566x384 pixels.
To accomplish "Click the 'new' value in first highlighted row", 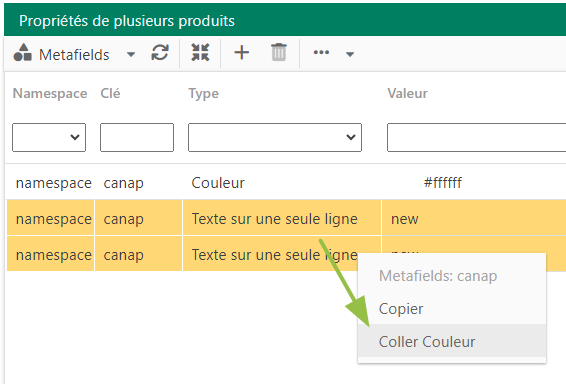I will (x=405, y=219).
